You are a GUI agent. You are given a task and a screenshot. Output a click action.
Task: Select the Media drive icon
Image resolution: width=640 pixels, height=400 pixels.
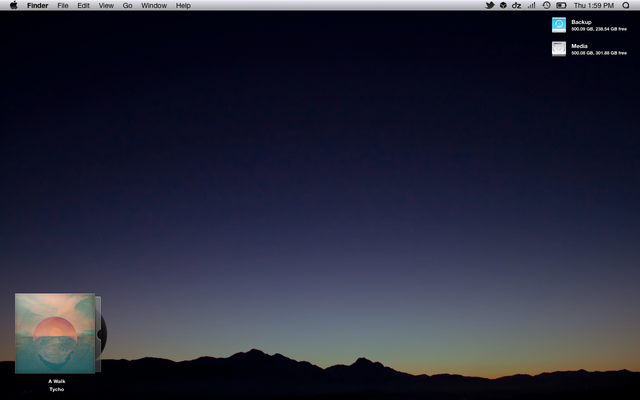pos(559,49)
